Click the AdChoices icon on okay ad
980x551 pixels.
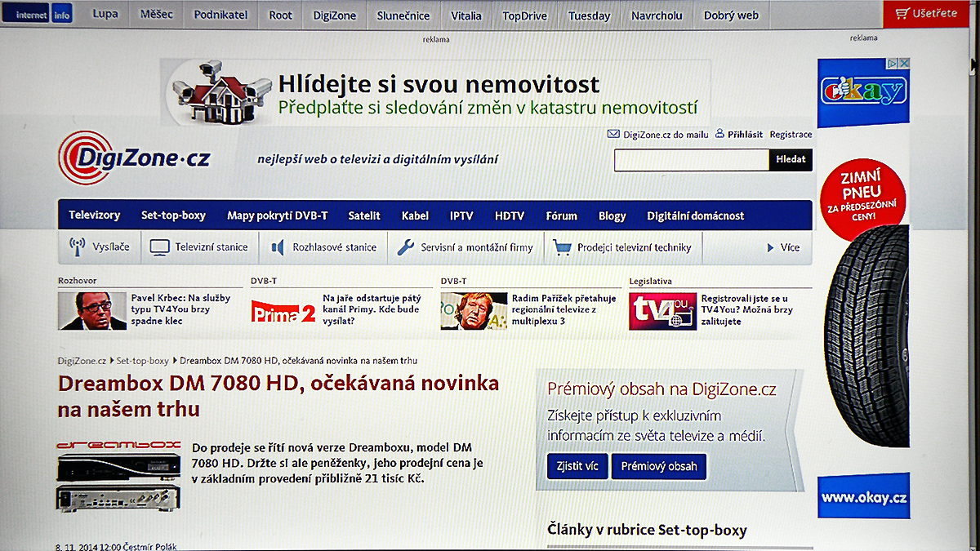[893, 63]
